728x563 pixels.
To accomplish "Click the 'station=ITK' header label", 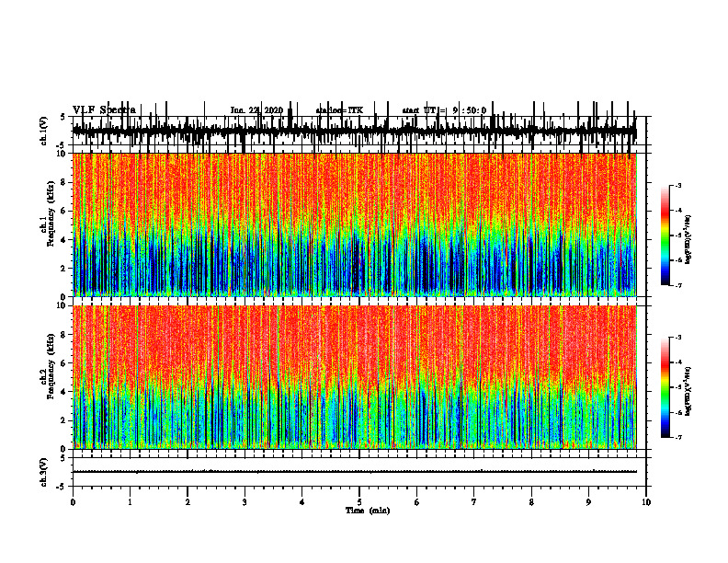I will (x=339, y=110).
